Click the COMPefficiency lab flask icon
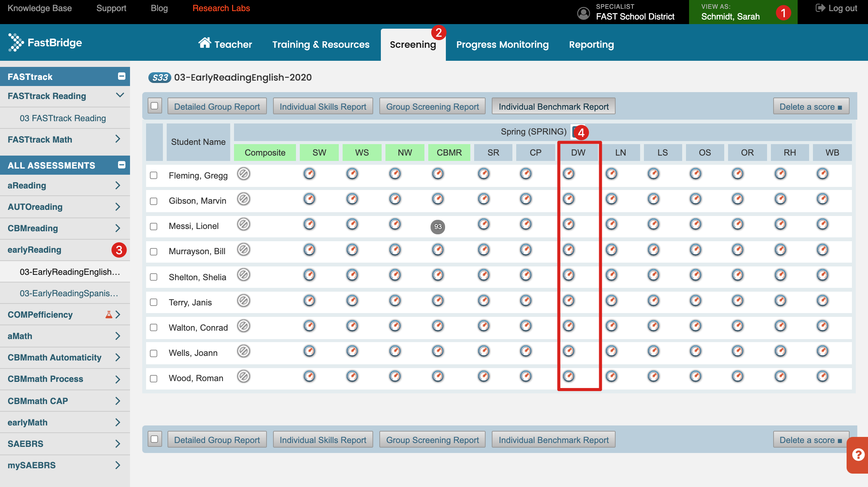The height and width of the screenshot is (487, 868). 109,315
